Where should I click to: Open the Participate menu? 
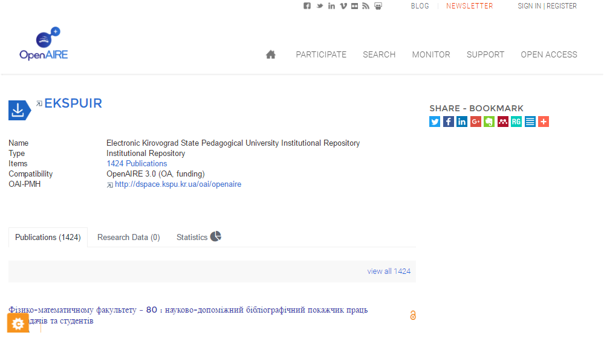coord(321,54)
